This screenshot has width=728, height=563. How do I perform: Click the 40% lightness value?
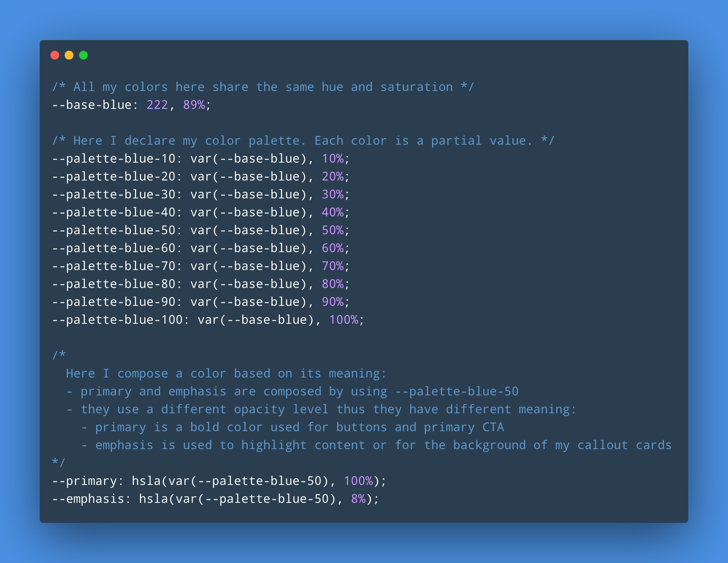coord(333,212)
